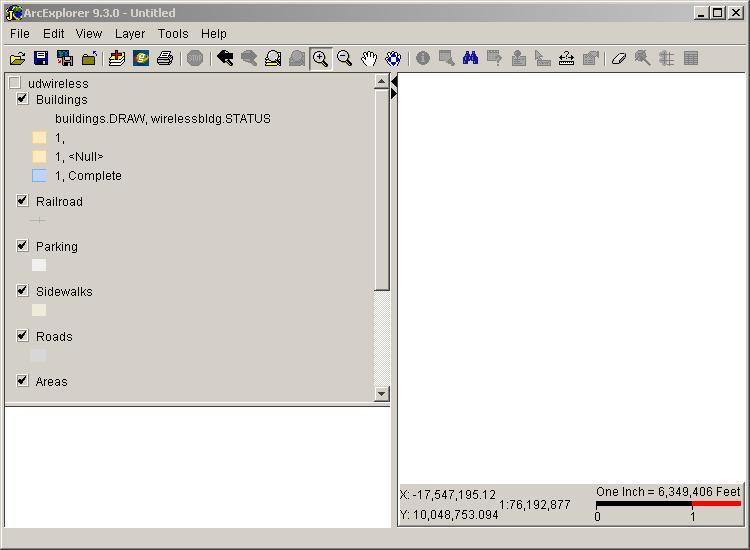The width and height of the screenshot is (750, 550).
Task: Click the greyed grid lines icon
Action: click(x=667, y=59)
